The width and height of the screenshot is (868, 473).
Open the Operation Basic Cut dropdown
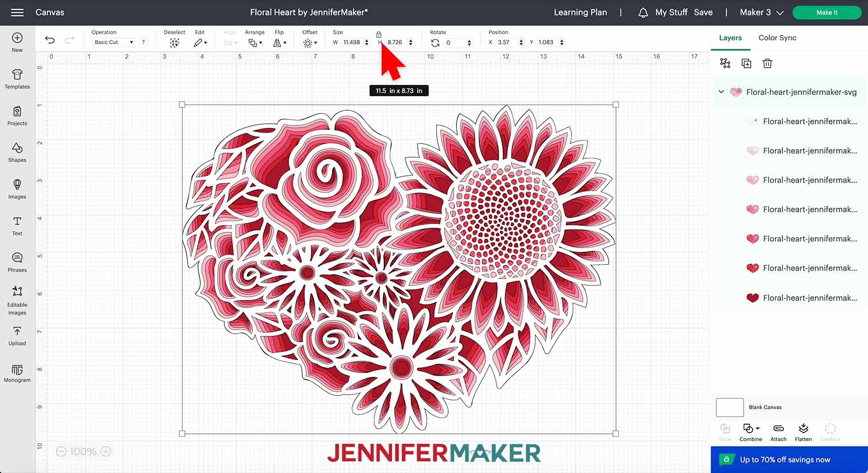tap(114, 42)
